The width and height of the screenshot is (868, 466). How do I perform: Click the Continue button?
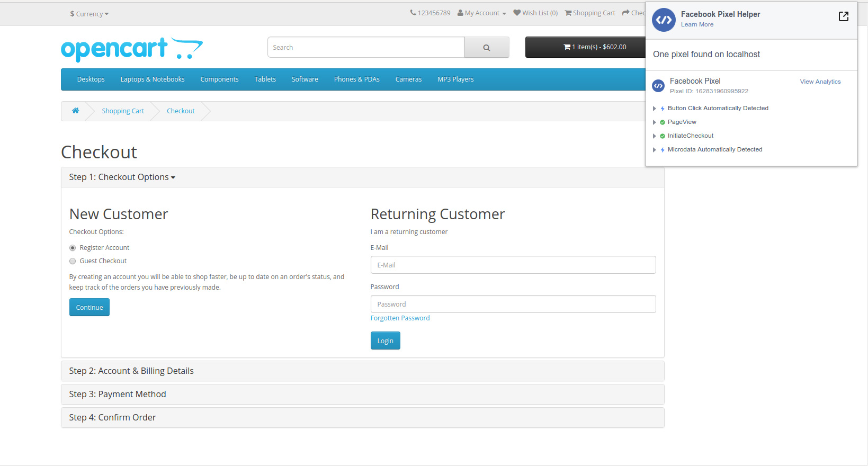coord(90,307)
